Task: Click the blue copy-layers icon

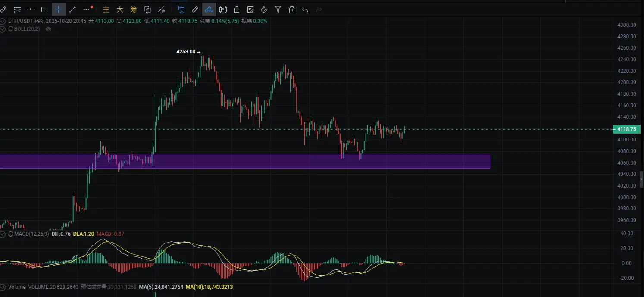Action: (181, 9)
